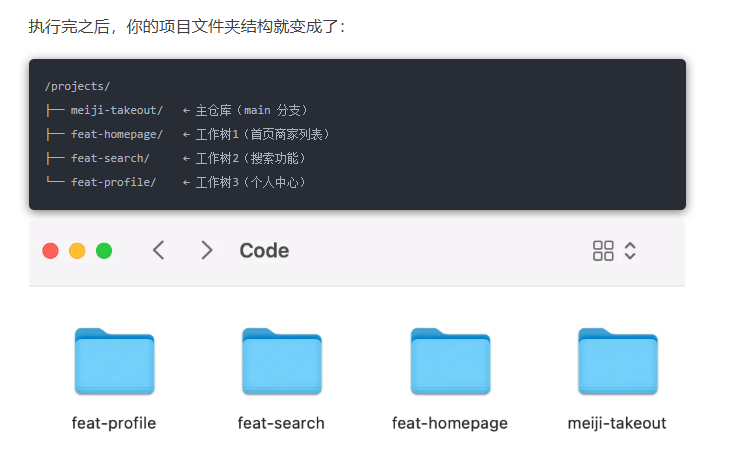Click feat-homepage/ in the code block
Screen dimensions: 746x473
click(x=117, y=135)
